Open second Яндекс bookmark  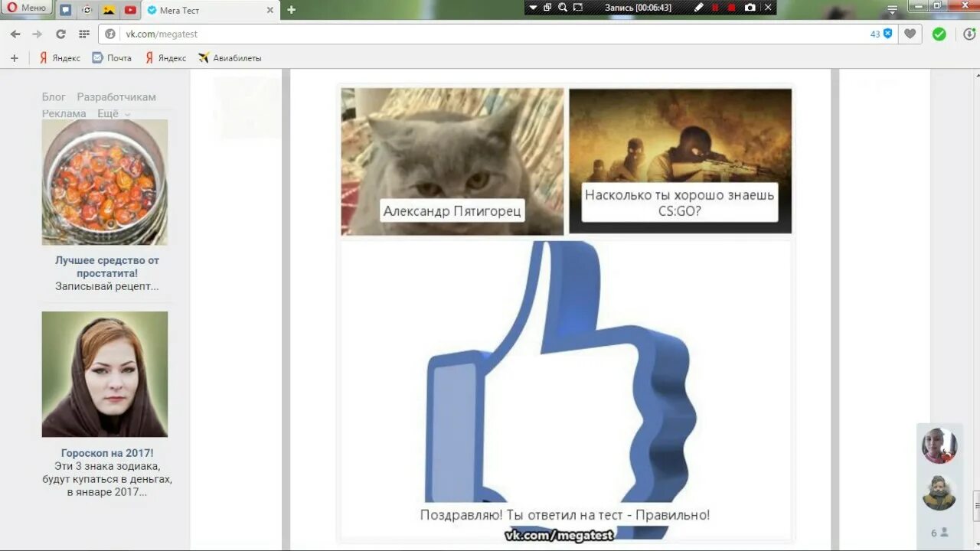pyautogui.click(x=165, y=57)
